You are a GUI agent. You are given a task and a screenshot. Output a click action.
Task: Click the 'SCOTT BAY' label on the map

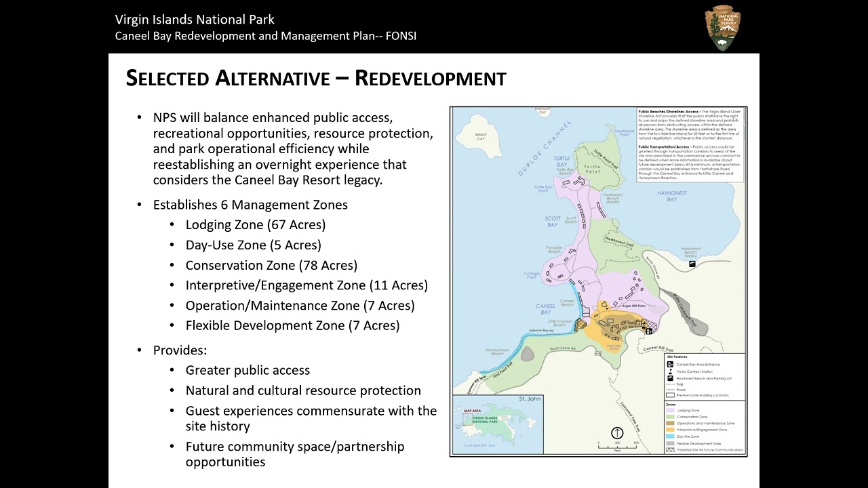coord(553,222)
